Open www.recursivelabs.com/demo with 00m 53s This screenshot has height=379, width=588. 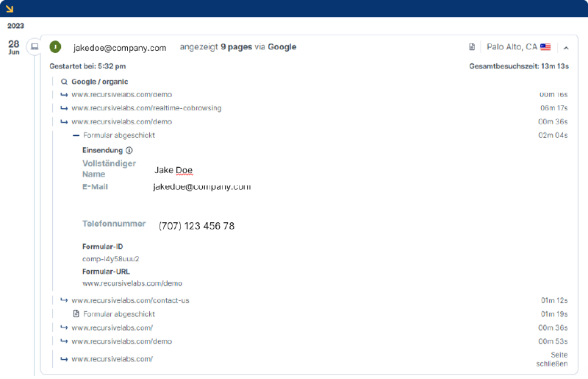click(x=121, y=341)
